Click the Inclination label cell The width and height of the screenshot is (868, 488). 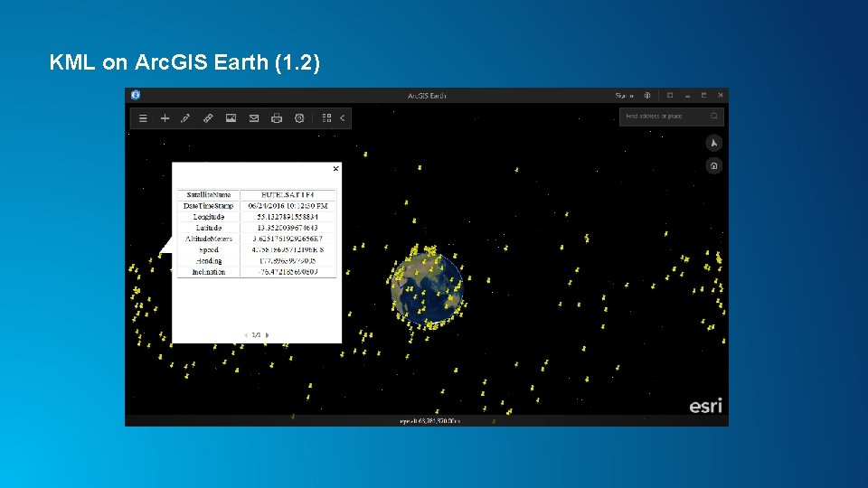[209, 272]
